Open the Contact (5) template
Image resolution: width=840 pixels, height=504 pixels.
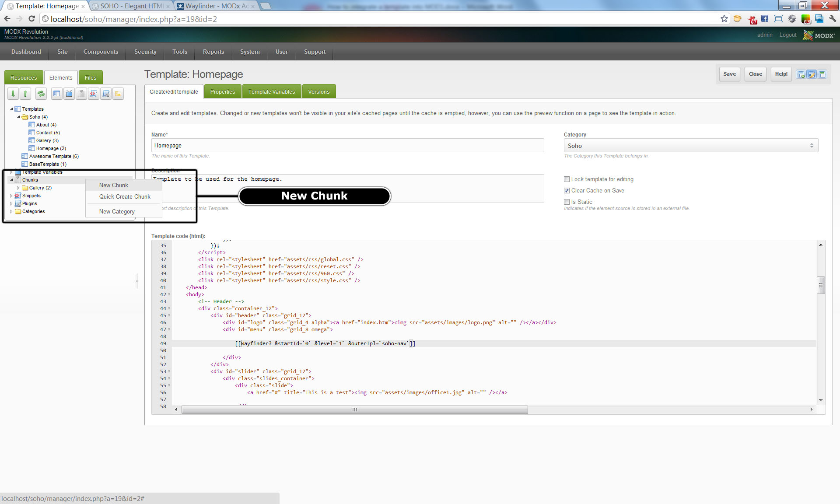(48, 133)
